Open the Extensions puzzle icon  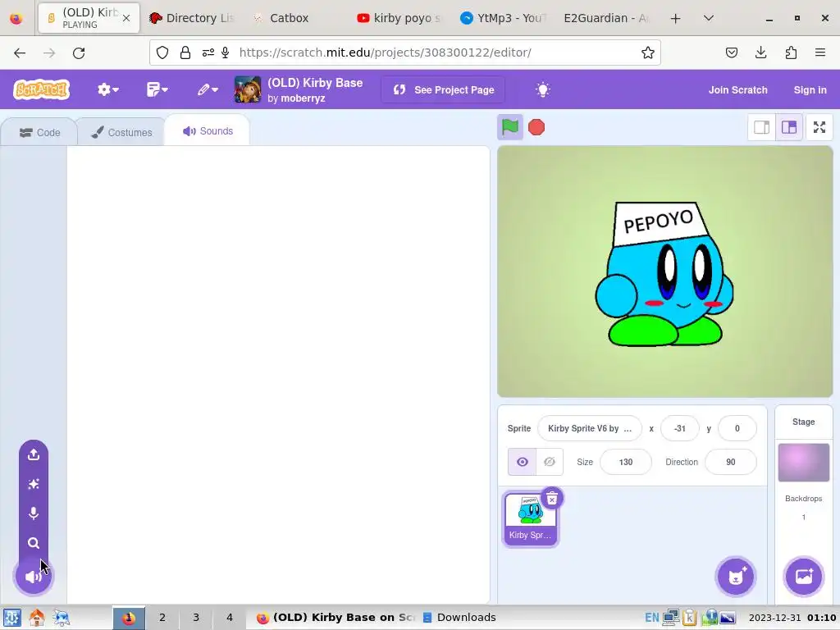tap(791, 52)
